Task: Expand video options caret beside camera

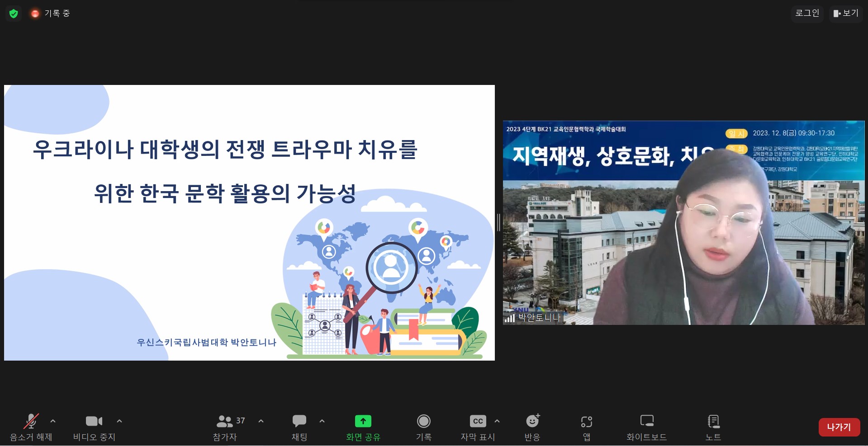Action: coord(119,421)
